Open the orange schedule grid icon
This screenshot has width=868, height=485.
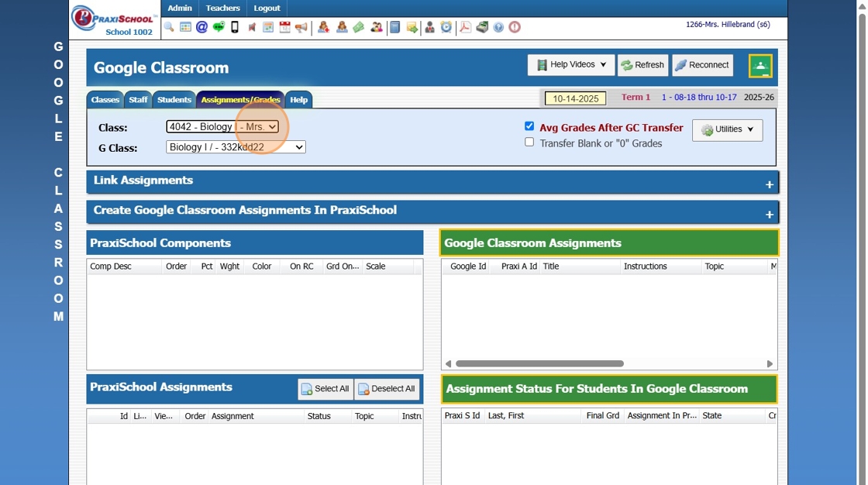click(x=268, y=27)
